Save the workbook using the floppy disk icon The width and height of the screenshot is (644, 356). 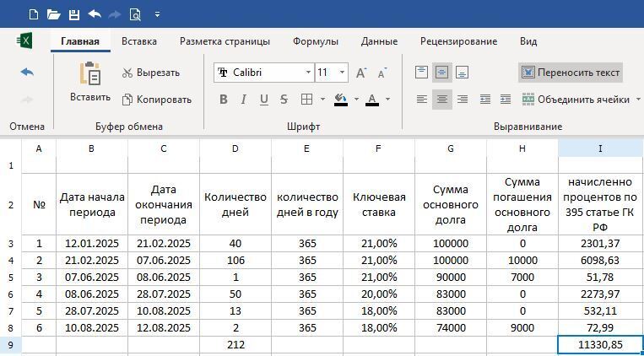coord(74,15)
